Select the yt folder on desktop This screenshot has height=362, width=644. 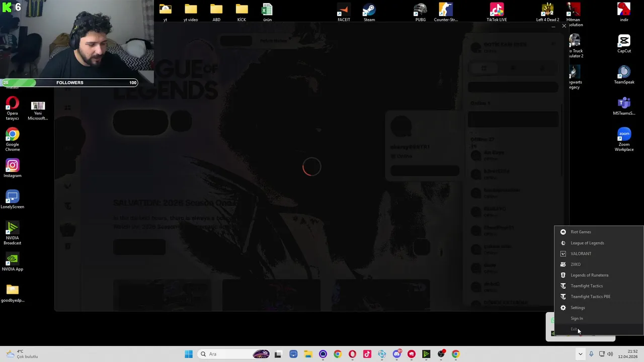pos(165,13)
